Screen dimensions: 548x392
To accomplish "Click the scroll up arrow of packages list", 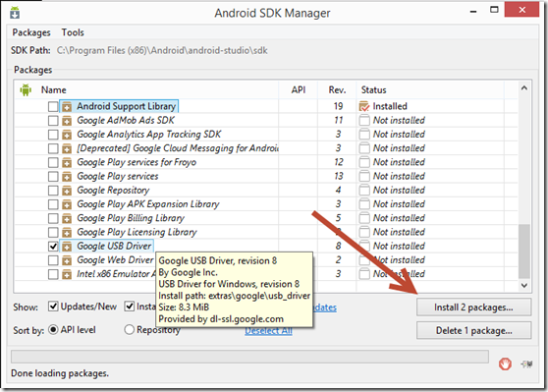I will point(523,88).
